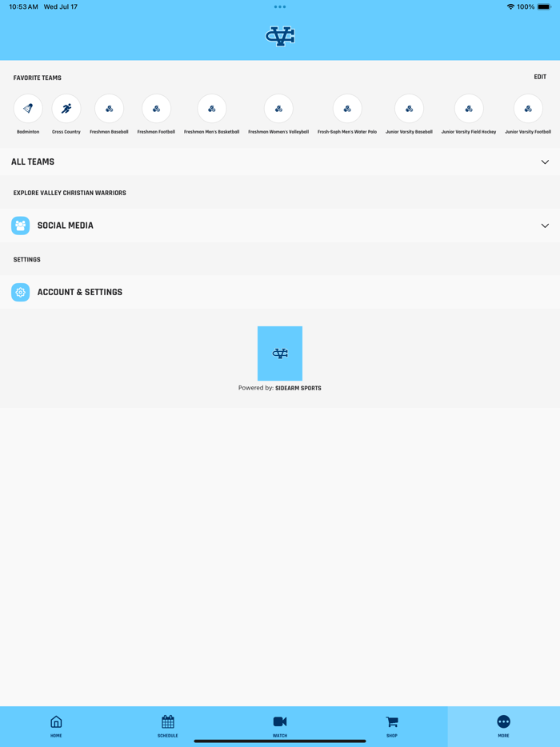
Task: Tap the home indicator bar at bottom
Action: coord(280,741)
